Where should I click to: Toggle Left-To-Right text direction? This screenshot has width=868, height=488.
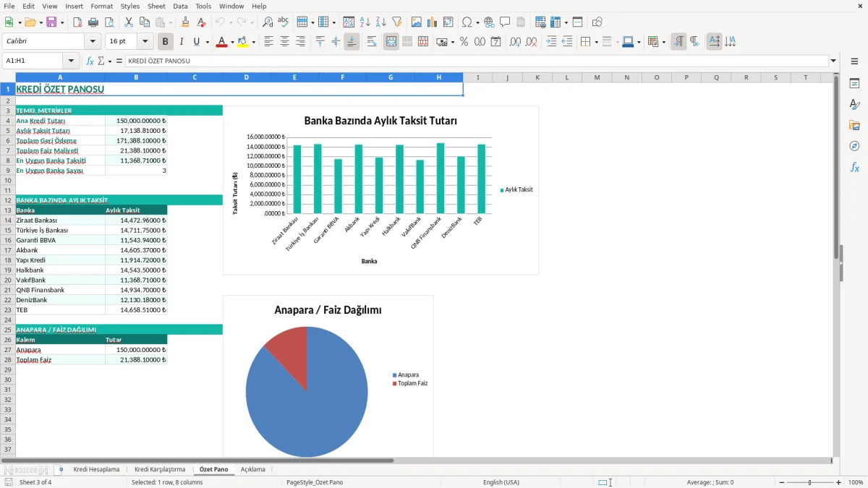[678, 42]
